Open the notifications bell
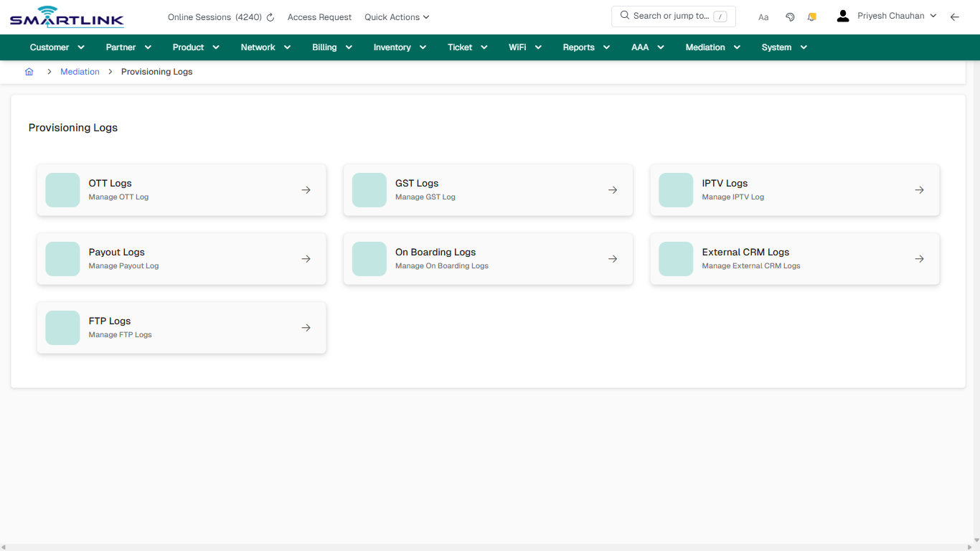Image resolution: width=980 pixels, height=551 pixels. (x=811, y=17)
